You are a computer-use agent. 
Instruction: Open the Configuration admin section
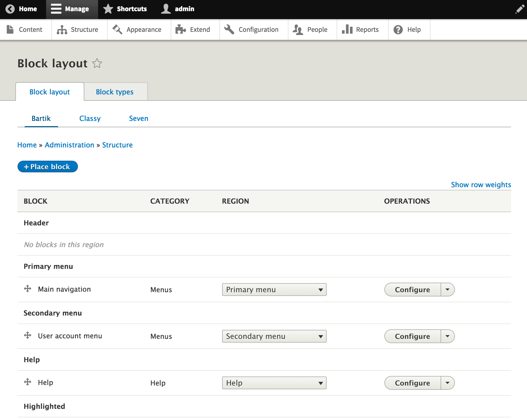[253, 29]
